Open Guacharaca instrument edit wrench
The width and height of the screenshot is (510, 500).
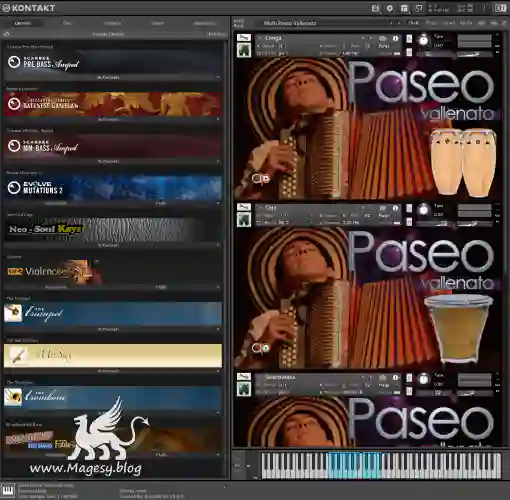click(244, 377)
